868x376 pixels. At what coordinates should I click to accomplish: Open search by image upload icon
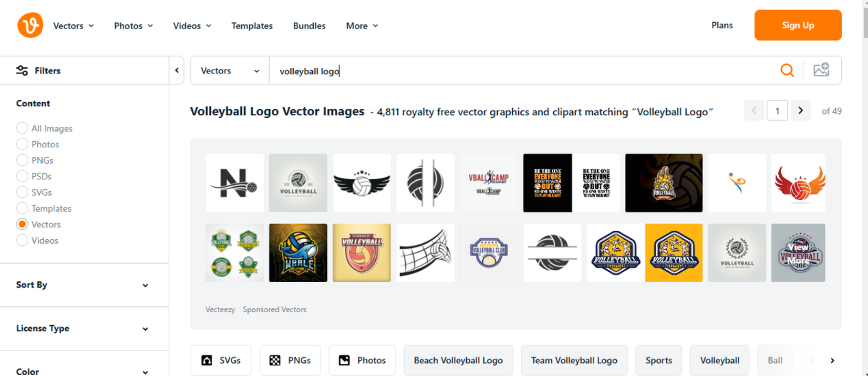pyautogui.click(x=821, y=70)
